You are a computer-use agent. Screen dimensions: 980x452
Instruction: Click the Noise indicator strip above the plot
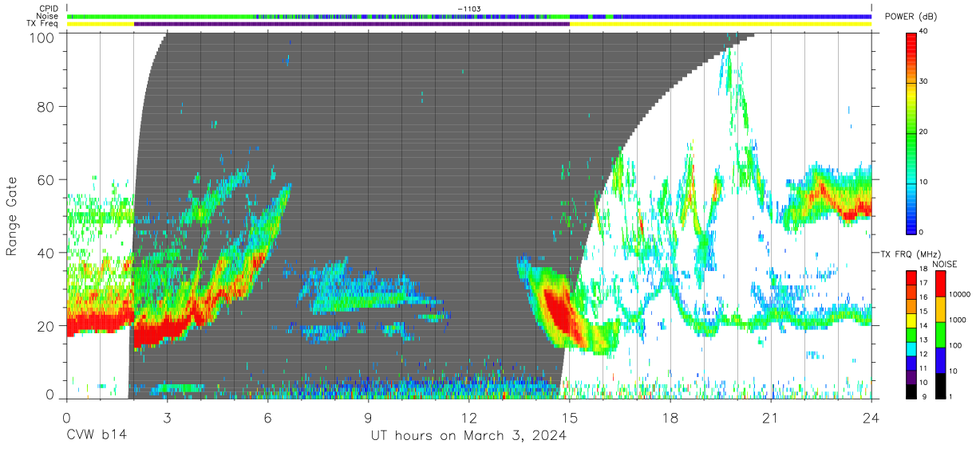click(468, 16)
